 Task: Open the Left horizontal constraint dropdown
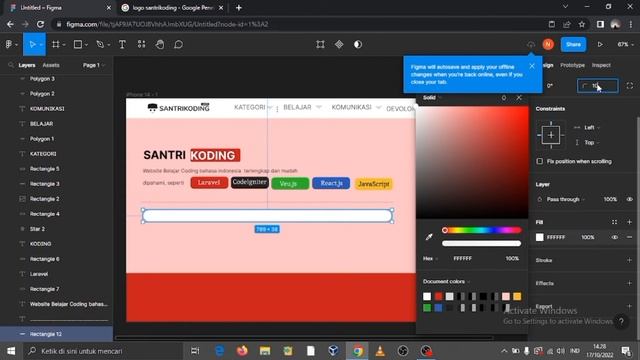(x=592, y=127)
